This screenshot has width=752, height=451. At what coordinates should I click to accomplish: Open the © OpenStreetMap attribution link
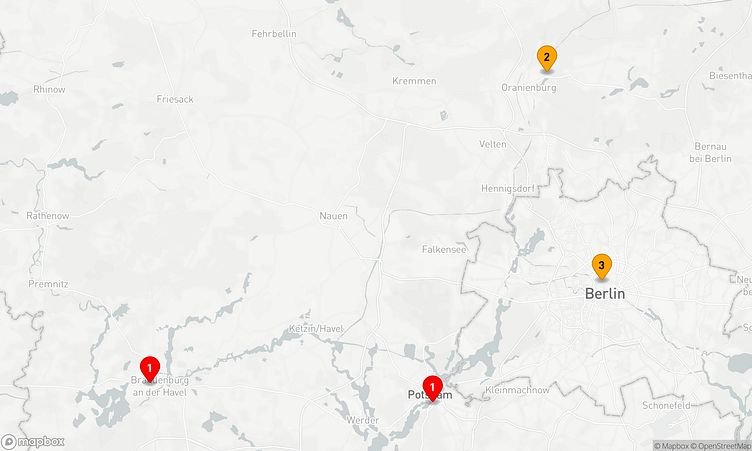(720, 446)
